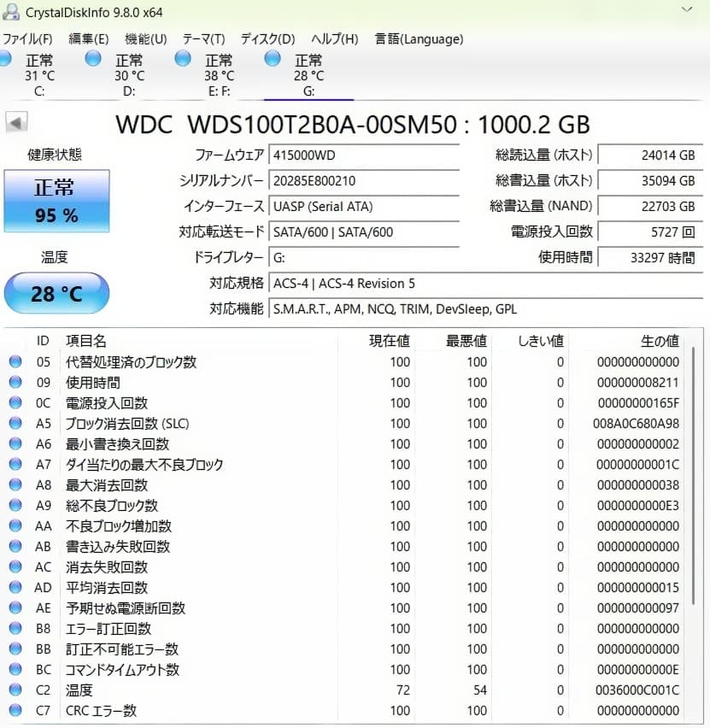Click the total host writes value 35094 GB
Viewport: 710px width, 728px height.
(x=650, y=180)
